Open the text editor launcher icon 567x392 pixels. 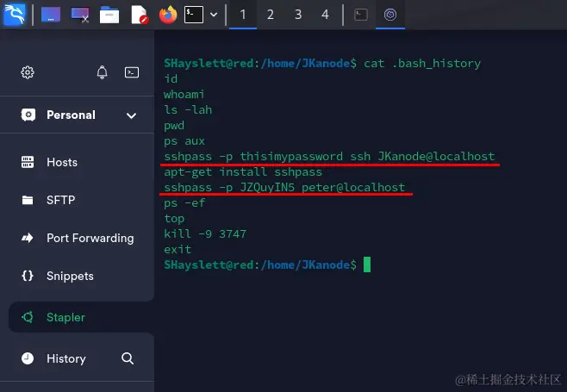click(140, 15)
